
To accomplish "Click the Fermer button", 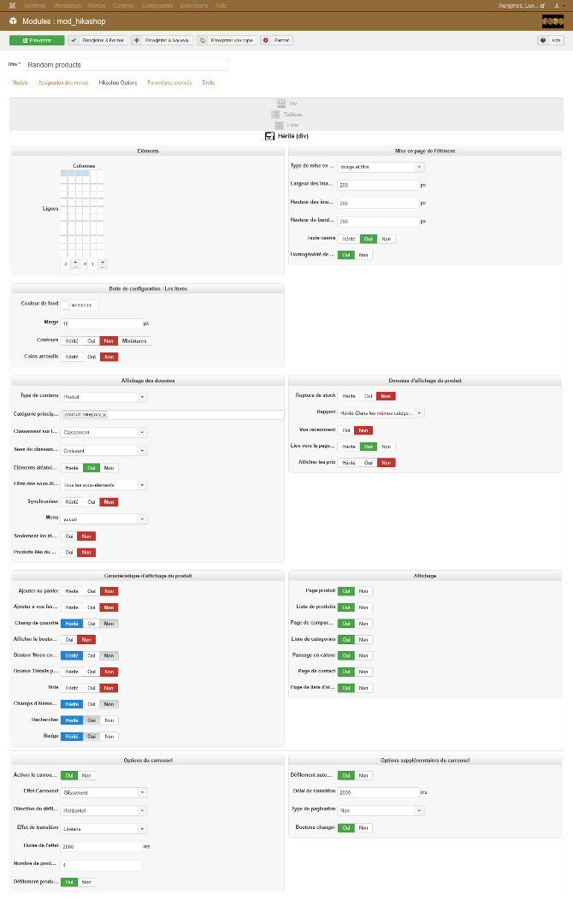I will point(277,40).
